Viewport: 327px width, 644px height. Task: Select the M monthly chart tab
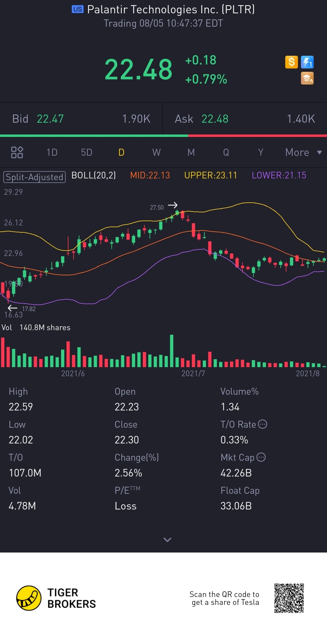point(191,152)
